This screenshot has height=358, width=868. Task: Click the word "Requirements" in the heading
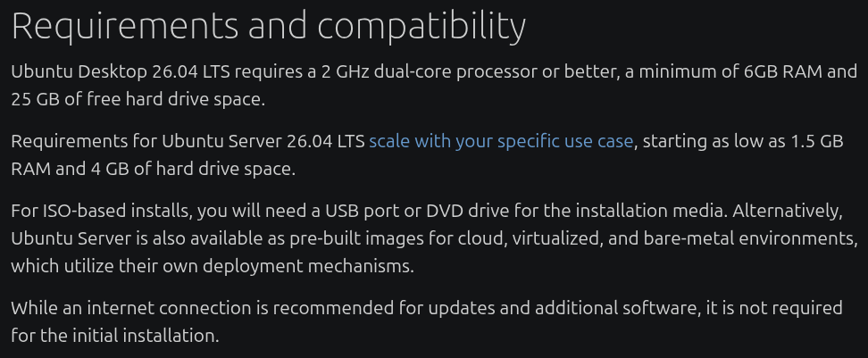click(125, 27)
